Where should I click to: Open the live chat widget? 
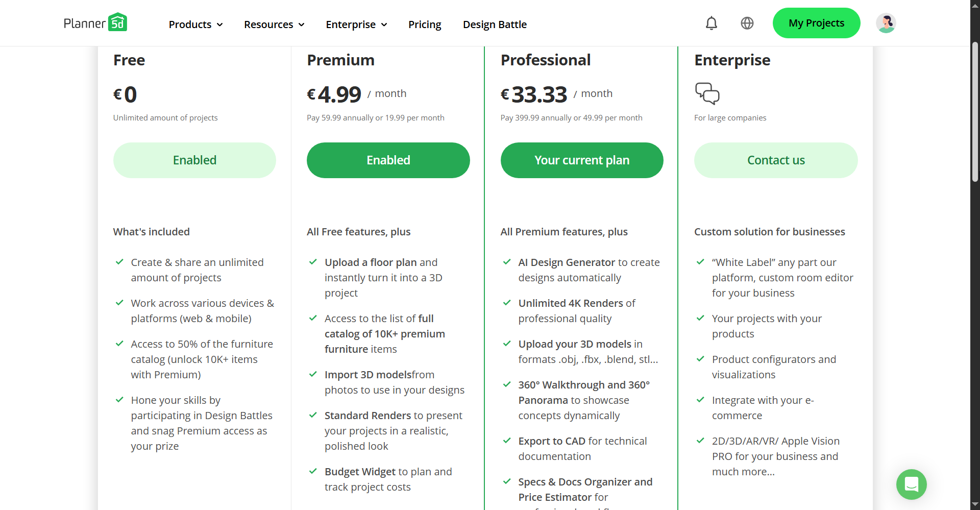point(911,484)
